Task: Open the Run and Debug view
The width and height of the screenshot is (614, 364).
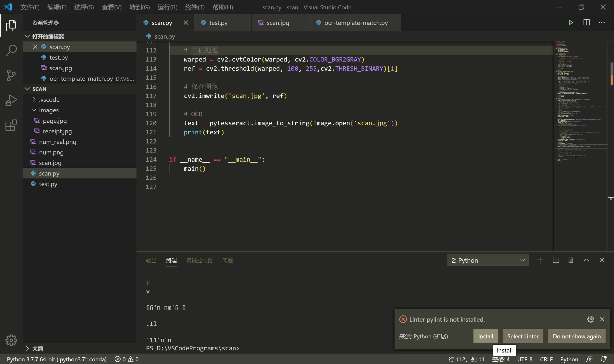Action: [11, 100]
